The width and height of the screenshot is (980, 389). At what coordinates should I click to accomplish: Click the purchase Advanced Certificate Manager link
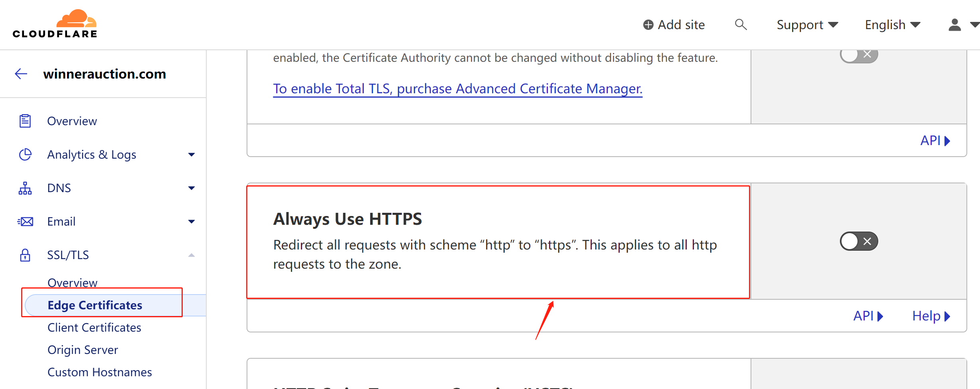pos(457,88)
